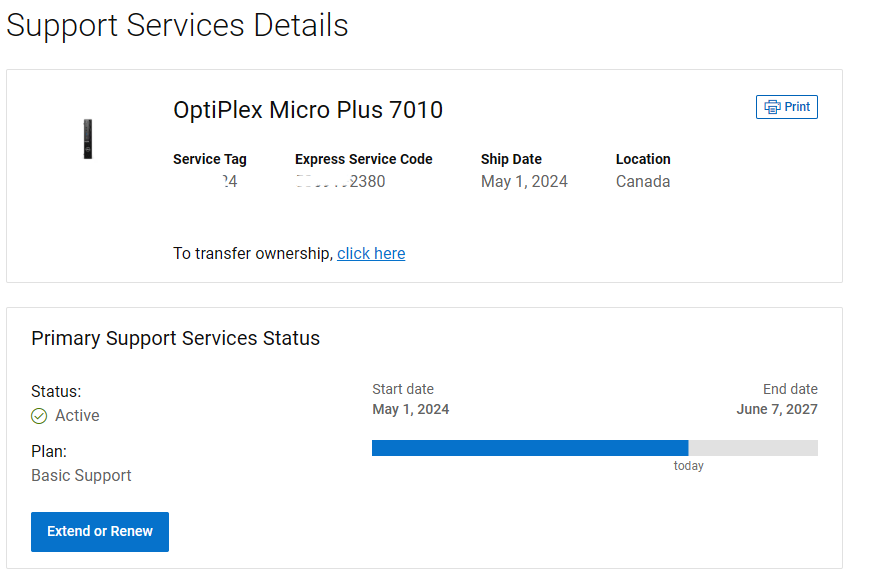
Task: Click the 'today' marker under the progress bar
Action: [688, 466]
